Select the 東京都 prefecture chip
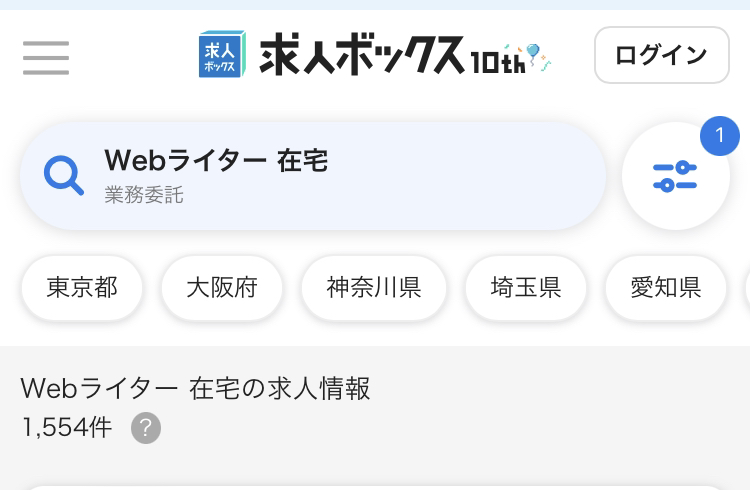750x490 pixels. (x=82, y=288)
